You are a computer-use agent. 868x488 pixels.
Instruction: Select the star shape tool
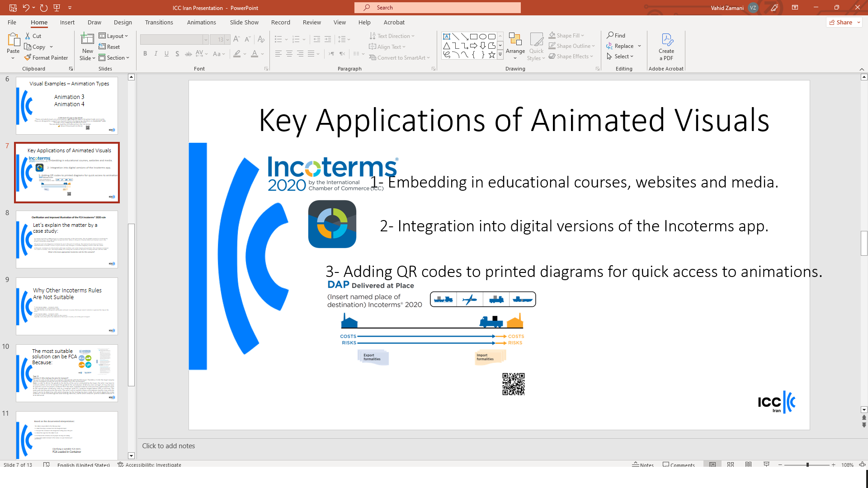492,55
